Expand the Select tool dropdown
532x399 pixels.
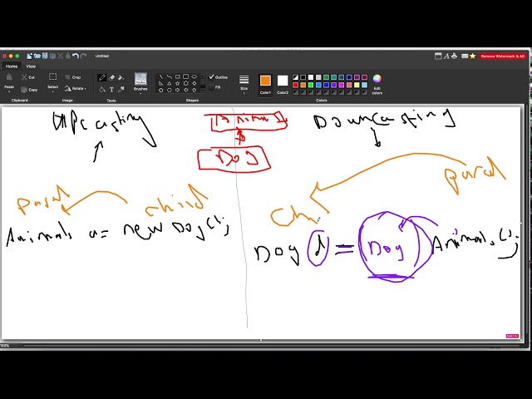(x=52, y=81)
